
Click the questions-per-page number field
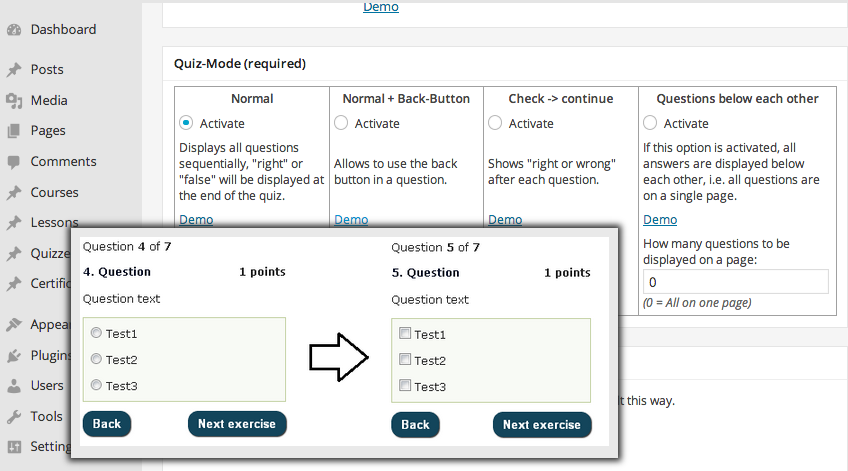735,282
